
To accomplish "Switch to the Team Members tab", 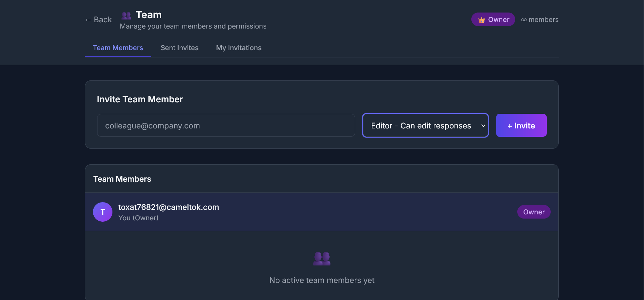I will coord(118,48).
